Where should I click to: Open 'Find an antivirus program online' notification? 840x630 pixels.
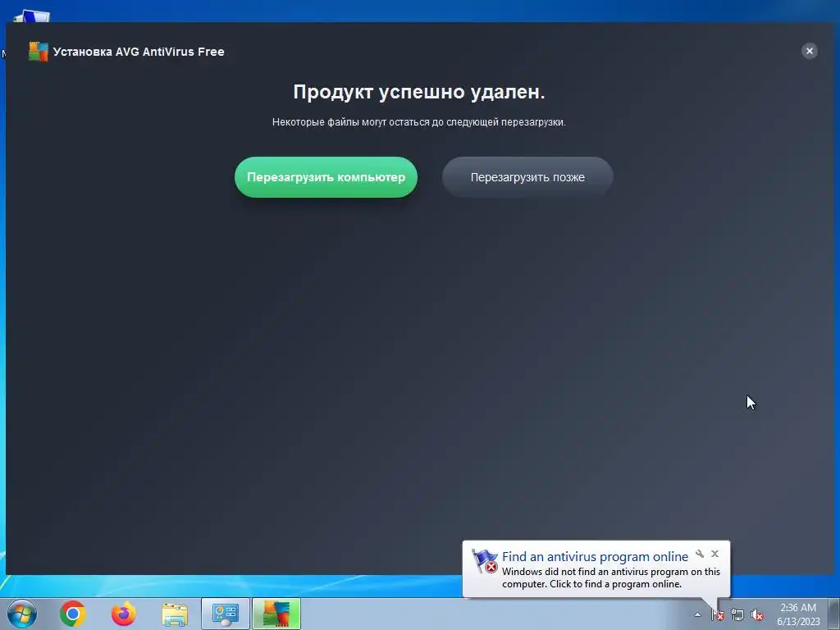click(x=595, y=557)
